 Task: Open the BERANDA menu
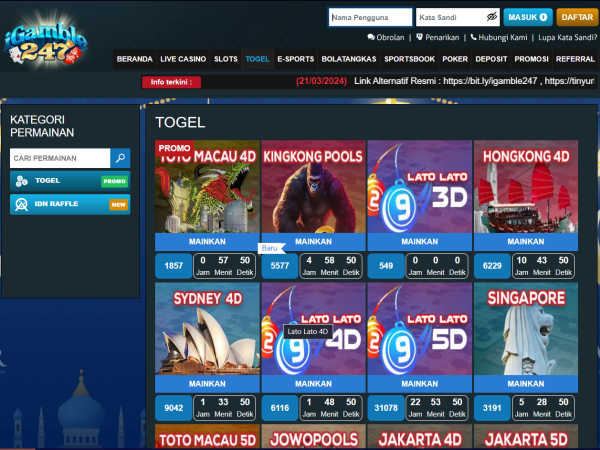coord(134,59)
